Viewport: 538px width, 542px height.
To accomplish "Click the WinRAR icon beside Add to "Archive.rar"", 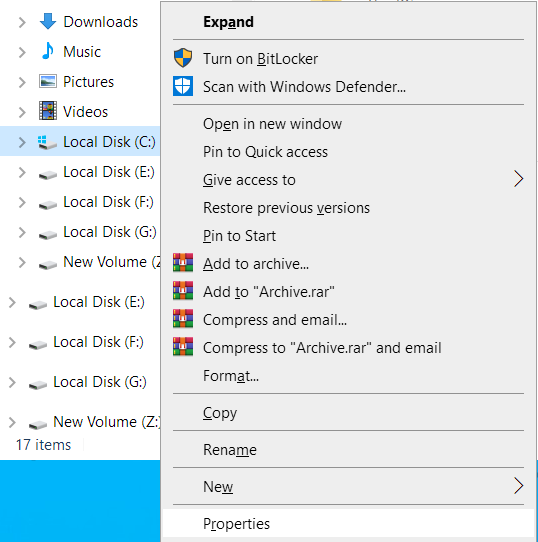I will tap(183, 291).
